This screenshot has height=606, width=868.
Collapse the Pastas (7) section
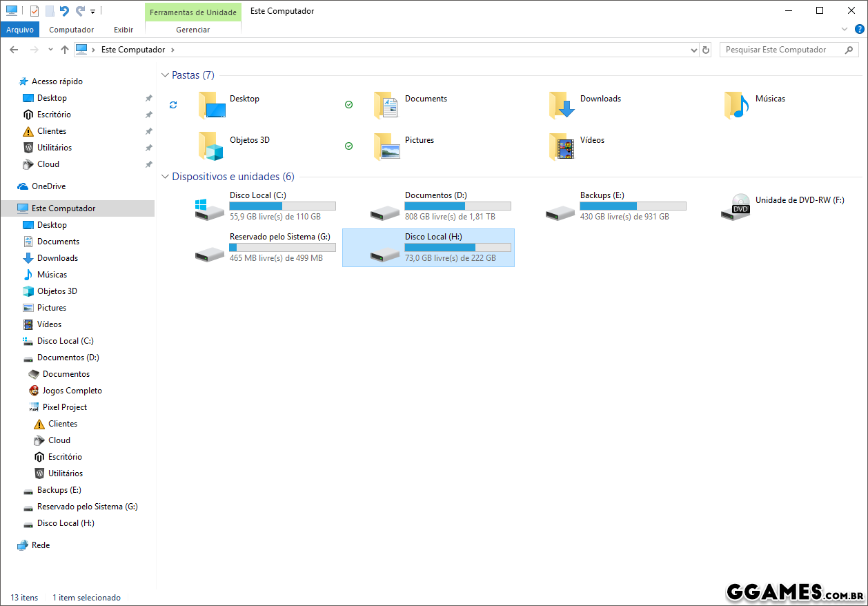tap(165, 75)
